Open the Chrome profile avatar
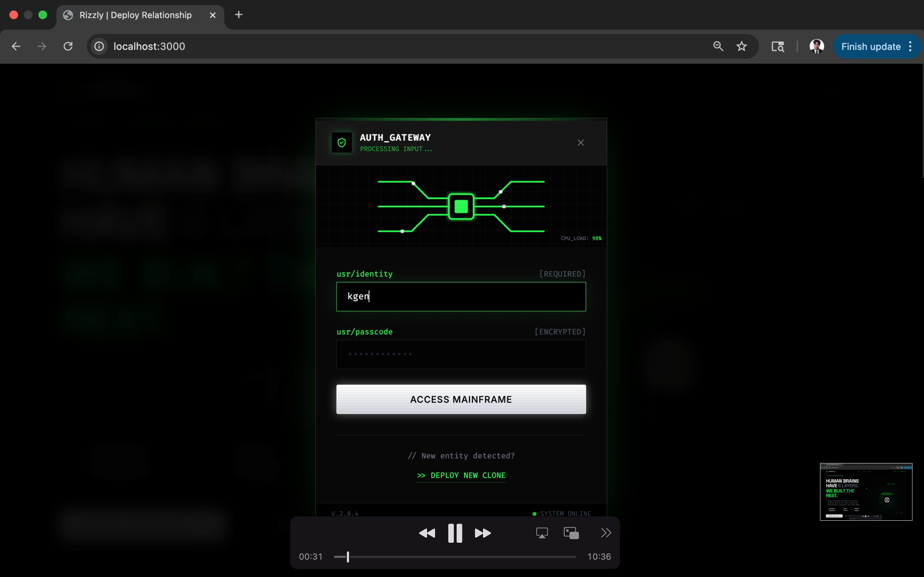Image resolution: width=924 pixels, height=577 pixels. (816, 47)
